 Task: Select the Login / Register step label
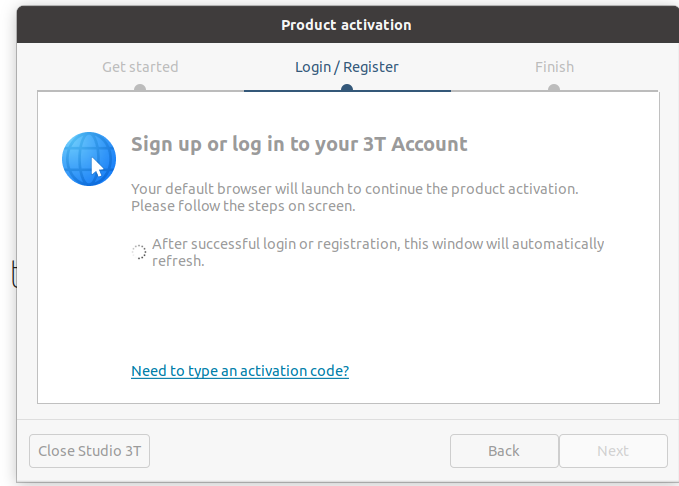click(x=346, y=67)
